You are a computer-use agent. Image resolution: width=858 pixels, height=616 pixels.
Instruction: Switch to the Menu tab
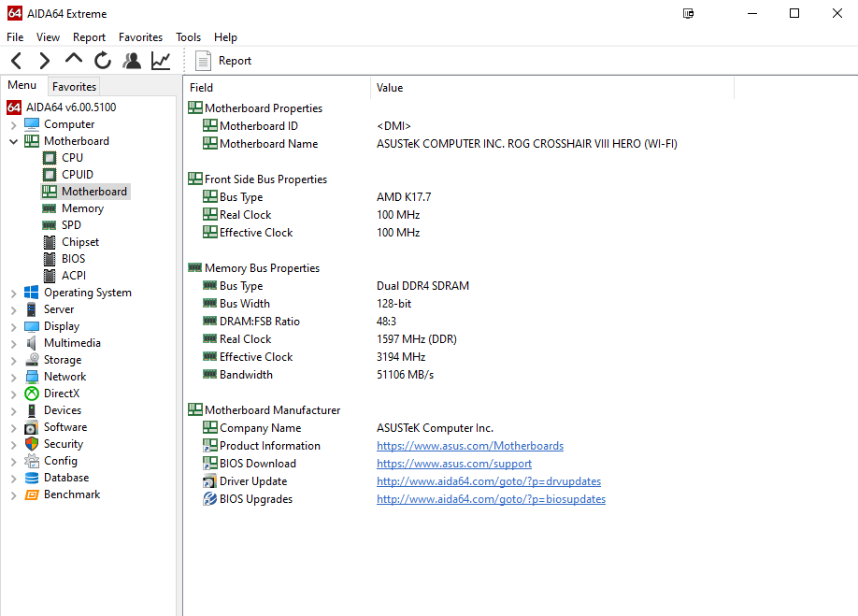click(22, 85)
